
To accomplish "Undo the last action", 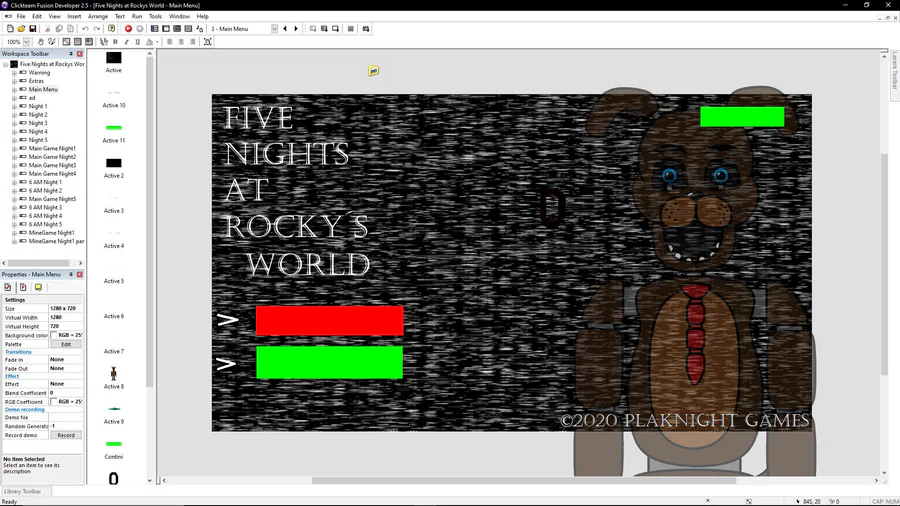I will (85, 29).
